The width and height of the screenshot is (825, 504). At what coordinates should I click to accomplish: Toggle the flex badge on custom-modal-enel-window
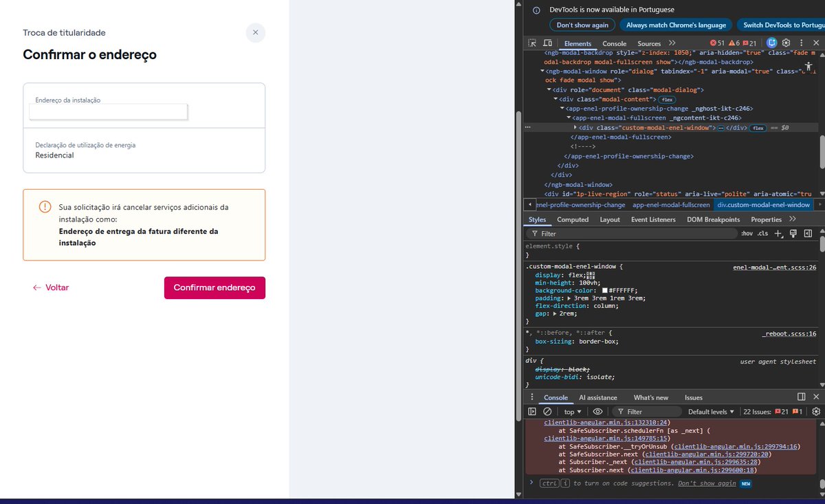[x=758, y=128]
